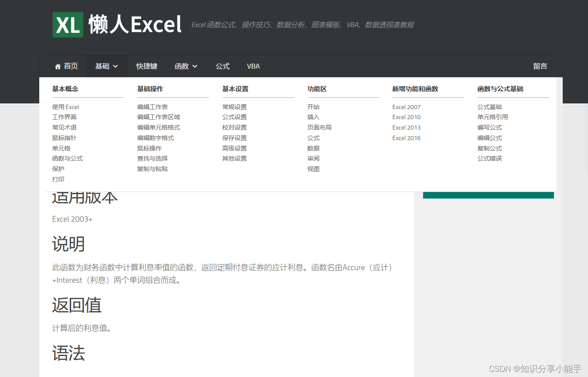Go to the 留言 page
588x377 pixels.
[x=540, y=66]
